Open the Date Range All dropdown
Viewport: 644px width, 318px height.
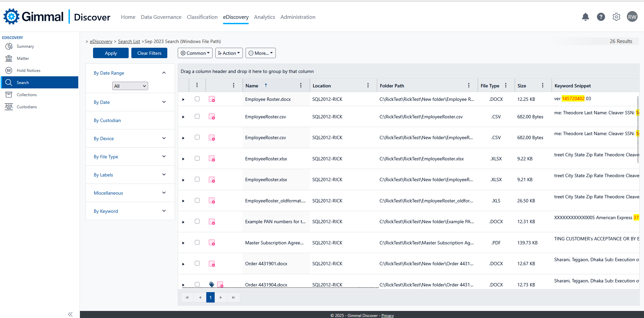pos(130,86)
